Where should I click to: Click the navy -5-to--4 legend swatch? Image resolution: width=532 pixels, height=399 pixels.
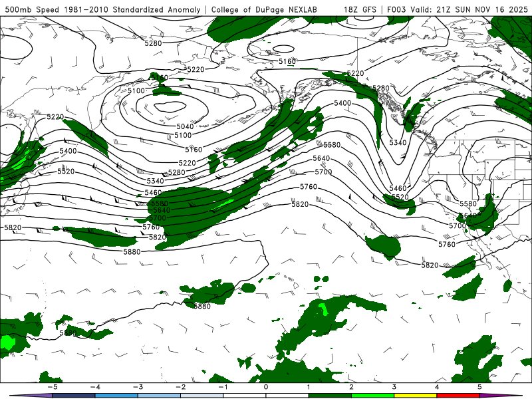(74, 396)
